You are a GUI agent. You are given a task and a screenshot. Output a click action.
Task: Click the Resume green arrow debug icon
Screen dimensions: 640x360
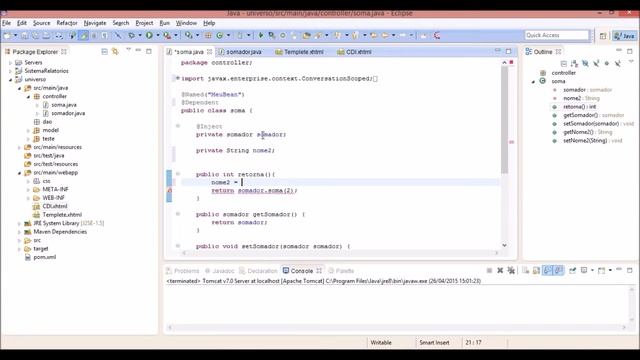click(260, 36)
